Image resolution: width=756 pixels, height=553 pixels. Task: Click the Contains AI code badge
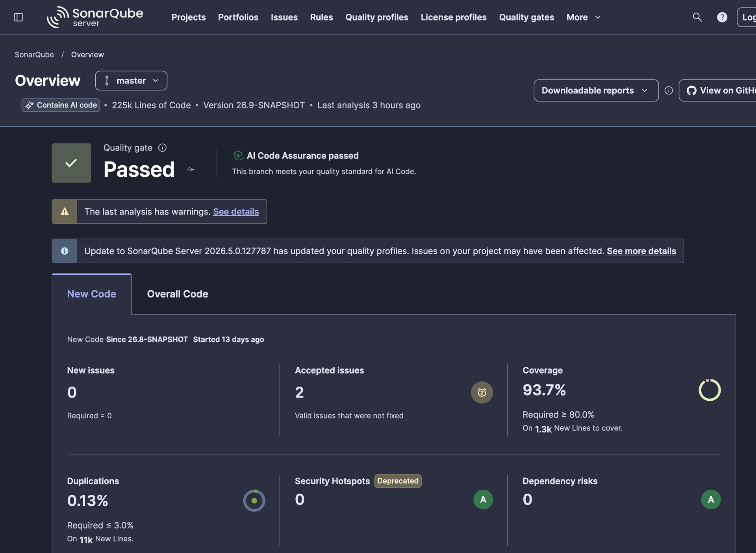61,105
